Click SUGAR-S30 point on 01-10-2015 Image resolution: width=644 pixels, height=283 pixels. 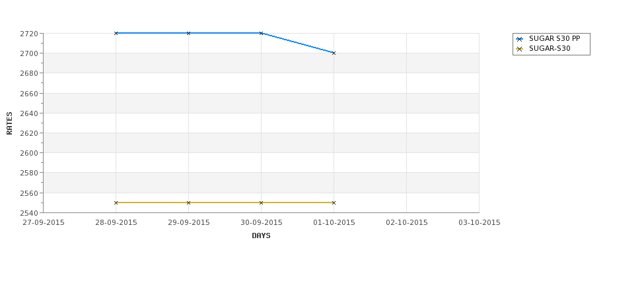click(334, 203)
